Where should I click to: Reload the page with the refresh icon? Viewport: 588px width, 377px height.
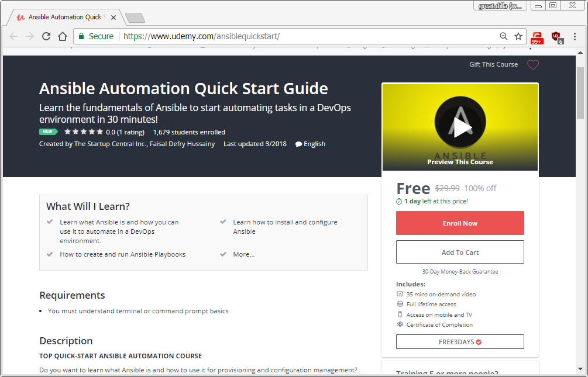46,36
